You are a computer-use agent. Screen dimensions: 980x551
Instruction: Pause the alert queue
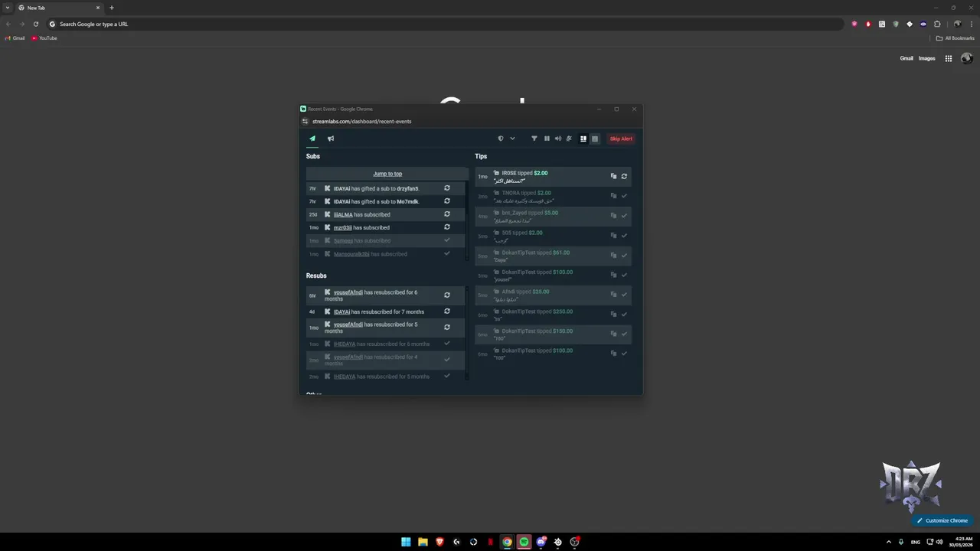click(x=547, y=139)
